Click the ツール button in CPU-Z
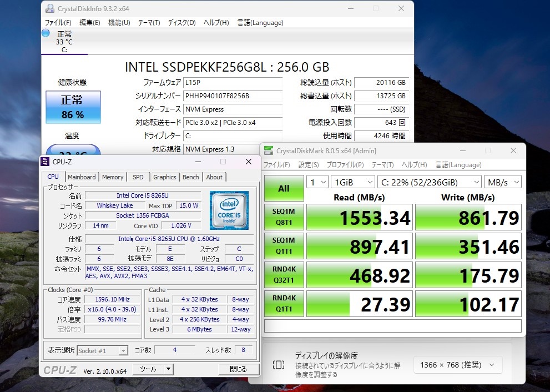The image size is (550, 392). pyautogui.click(x=148, y=369)
